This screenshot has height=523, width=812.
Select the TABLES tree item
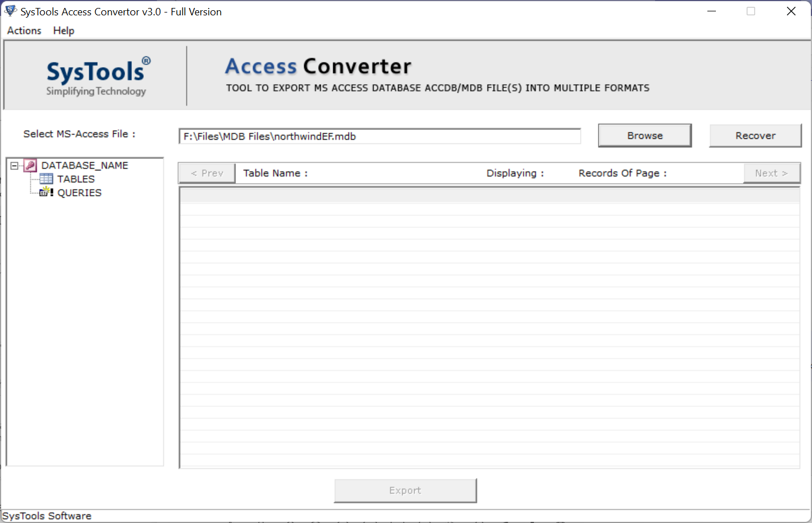[76, 179]
